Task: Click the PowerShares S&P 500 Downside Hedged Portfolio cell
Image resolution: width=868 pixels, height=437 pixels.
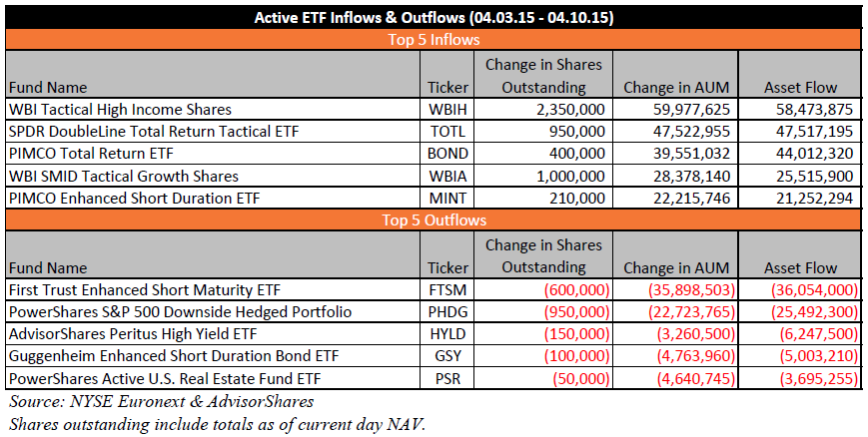Action: [179, 311]
